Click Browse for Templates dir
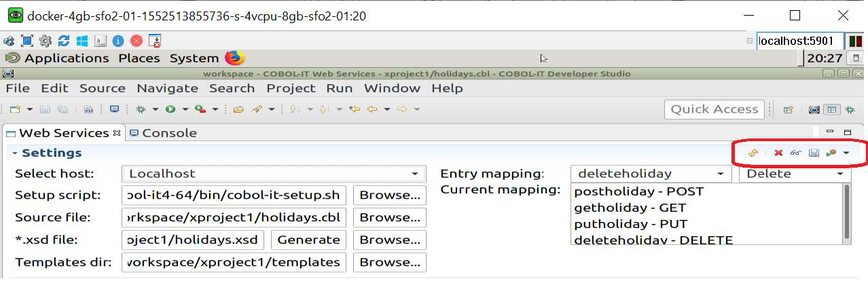868x281 pixels. coord(390,262)
